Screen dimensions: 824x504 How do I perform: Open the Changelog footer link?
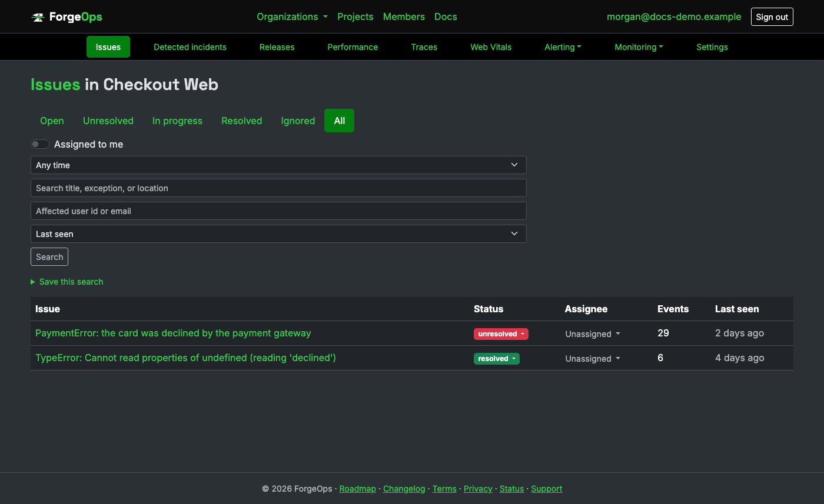pos(404,489)
